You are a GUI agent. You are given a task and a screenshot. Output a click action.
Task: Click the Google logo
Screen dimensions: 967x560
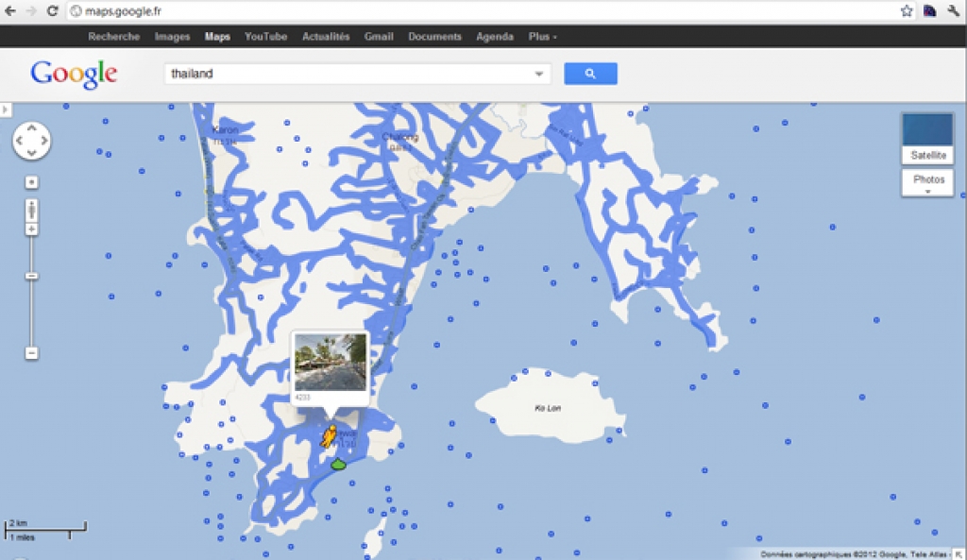tap(74, 75)
